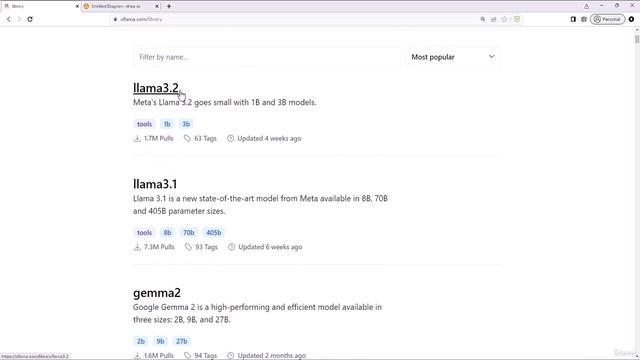Screen dimensions: 640x360
Task: Click the 2b size tag
Action: [x=141, y=341]
